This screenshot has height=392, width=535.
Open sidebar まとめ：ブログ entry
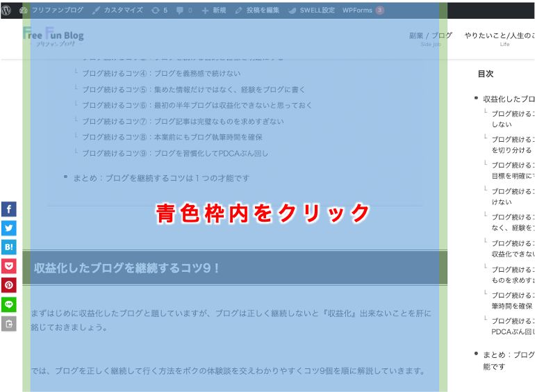pyautogui.click(x=509, y=360)
